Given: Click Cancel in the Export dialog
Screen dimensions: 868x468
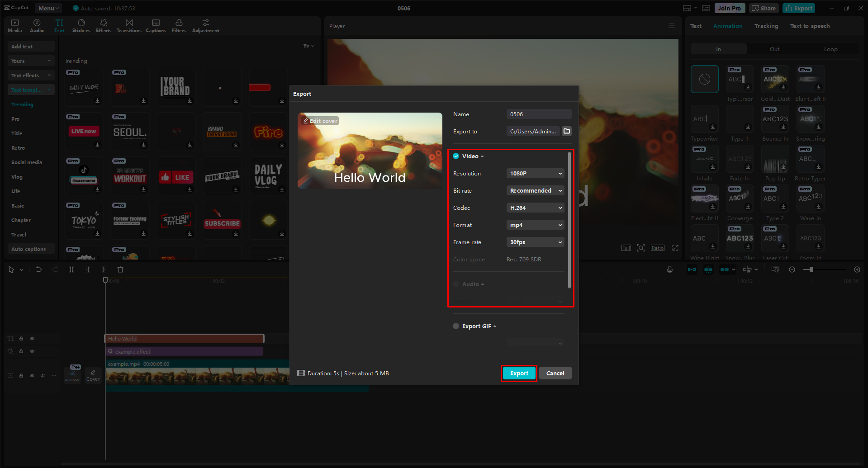Looking at the screenshot, I should pyautogui.click(x=555, y=373).
